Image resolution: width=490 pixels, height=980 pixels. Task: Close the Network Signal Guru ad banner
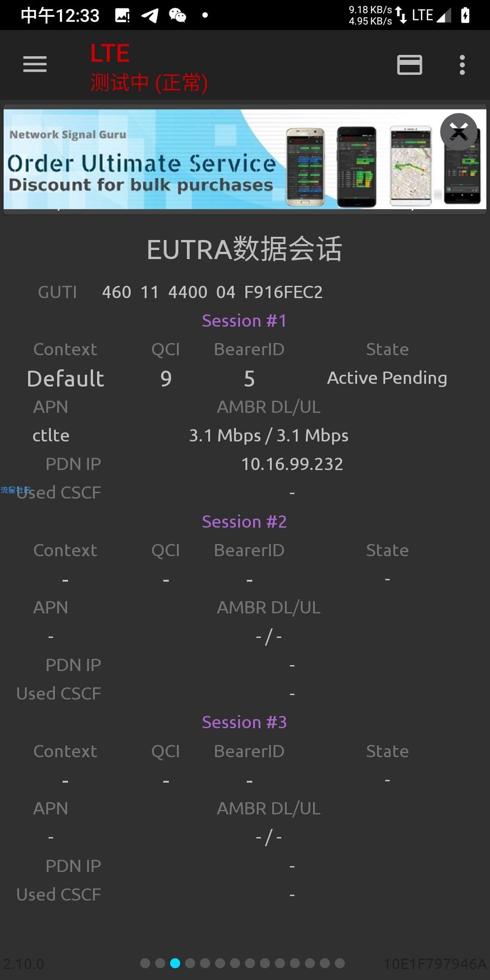tap(459, 132)
